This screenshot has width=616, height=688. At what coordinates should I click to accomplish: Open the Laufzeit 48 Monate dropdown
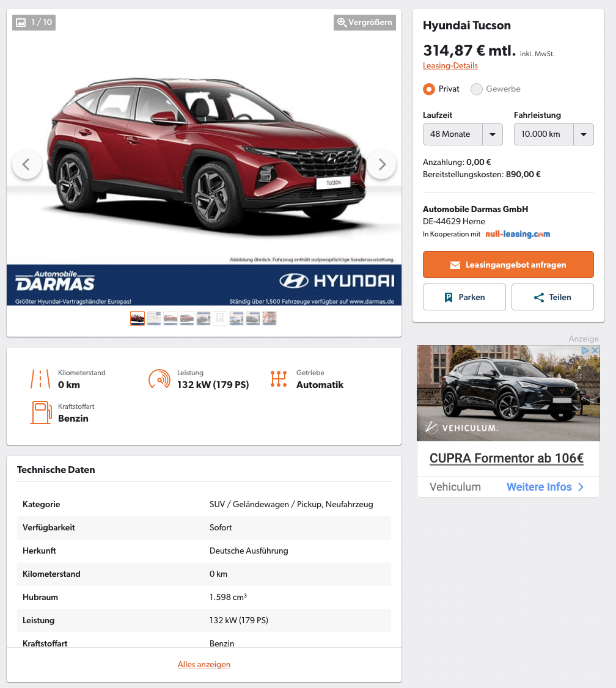463,134
